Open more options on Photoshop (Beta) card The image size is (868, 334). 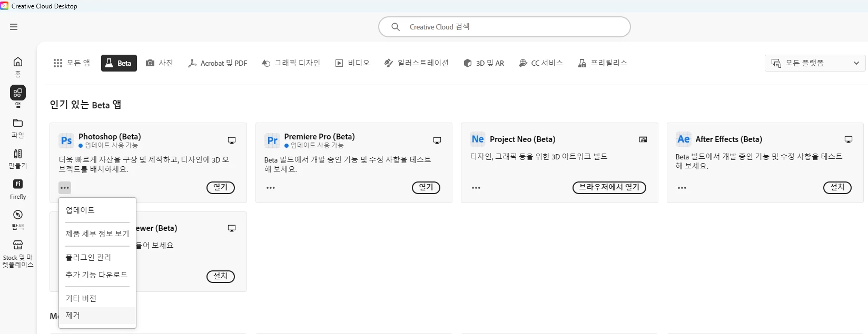tap(65, 188)
